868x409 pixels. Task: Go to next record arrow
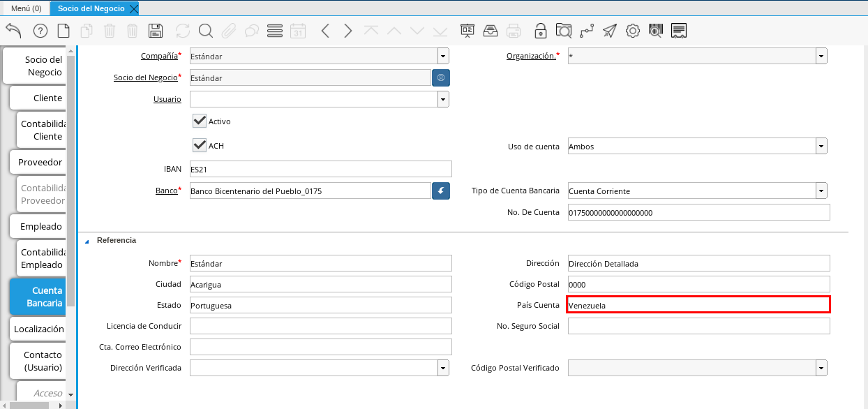pyautogui.click(x=348, y=31)
